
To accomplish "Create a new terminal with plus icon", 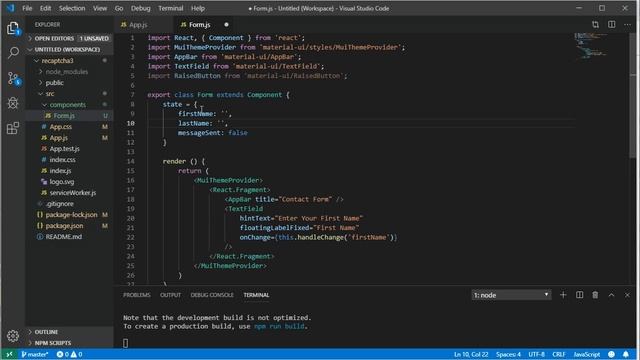I will [563, 295].
